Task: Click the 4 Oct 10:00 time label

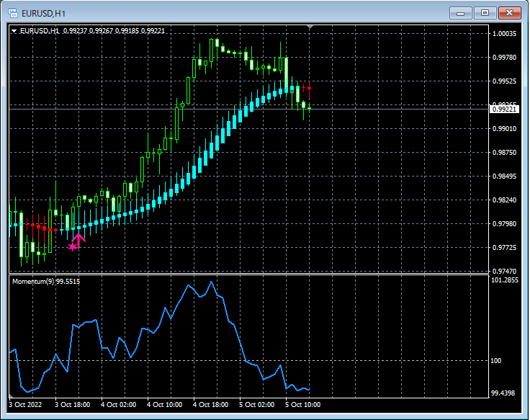Action: click(165, 405)
